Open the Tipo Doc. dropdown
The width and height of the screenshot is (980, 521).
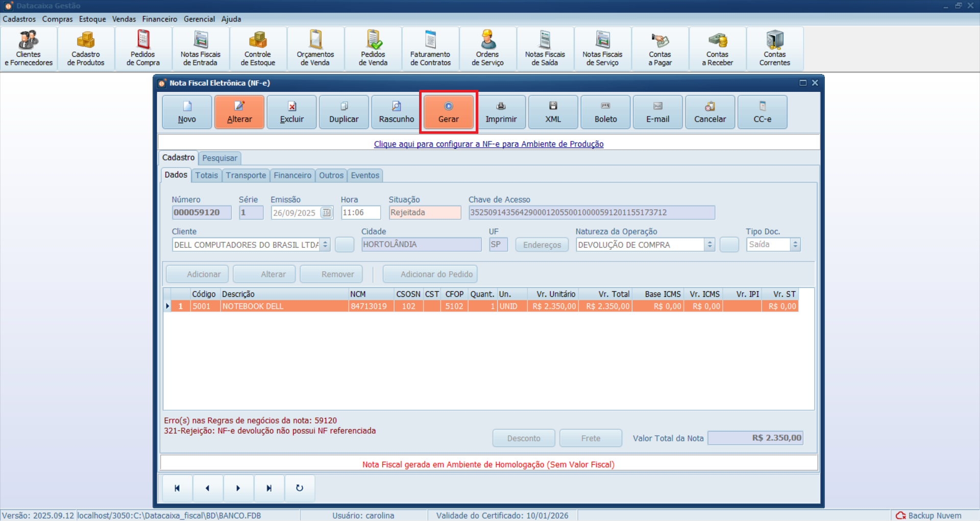pyautogui.click(x=795, y=245)
